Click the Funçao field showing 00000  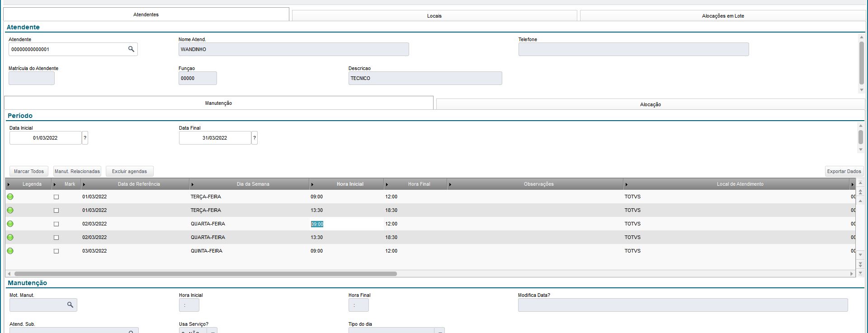198,78
